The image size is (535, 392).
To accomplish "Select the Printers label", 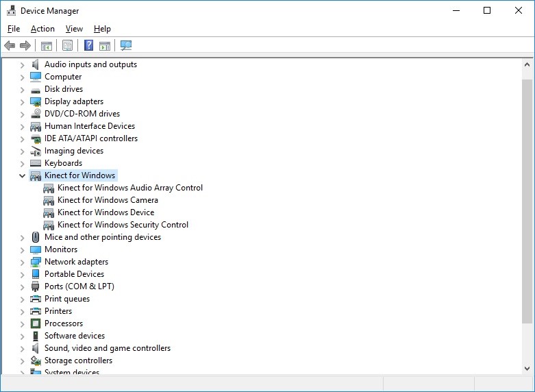I will (58, 311).
